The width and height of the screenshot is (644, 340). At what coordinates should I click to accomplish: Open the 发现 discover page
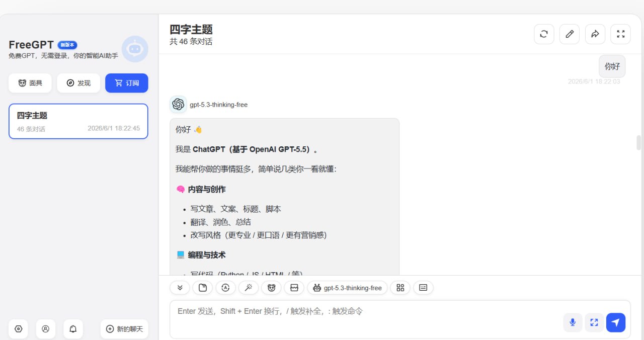click(78, 83)
